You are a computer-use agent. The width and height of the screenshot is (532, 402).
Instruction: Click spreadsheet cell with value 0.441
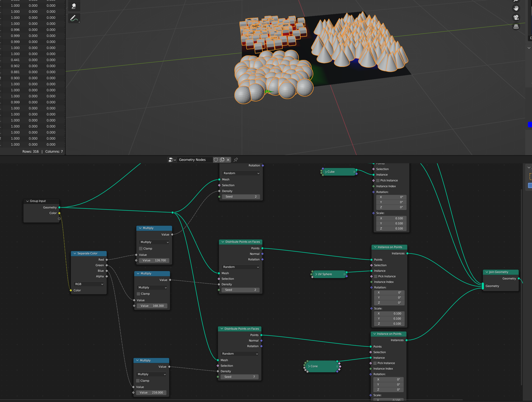coord(15,60)
